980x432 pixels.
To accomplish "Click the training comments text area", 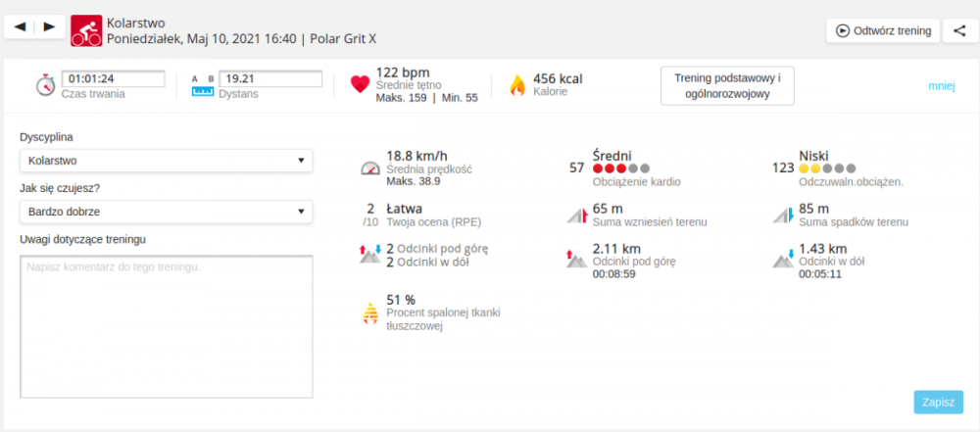I will (x=166, y=327).
